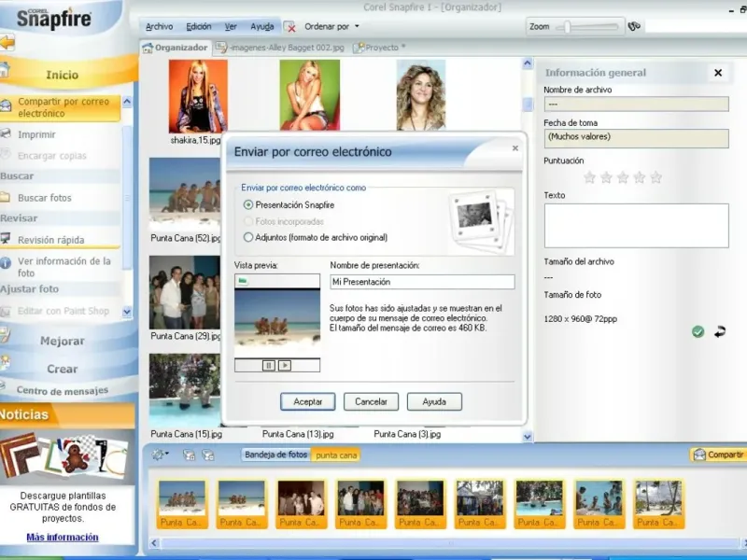Click the red X delete icon in toolbar
This screenshot has width=747, height=560.
[290, 27]
